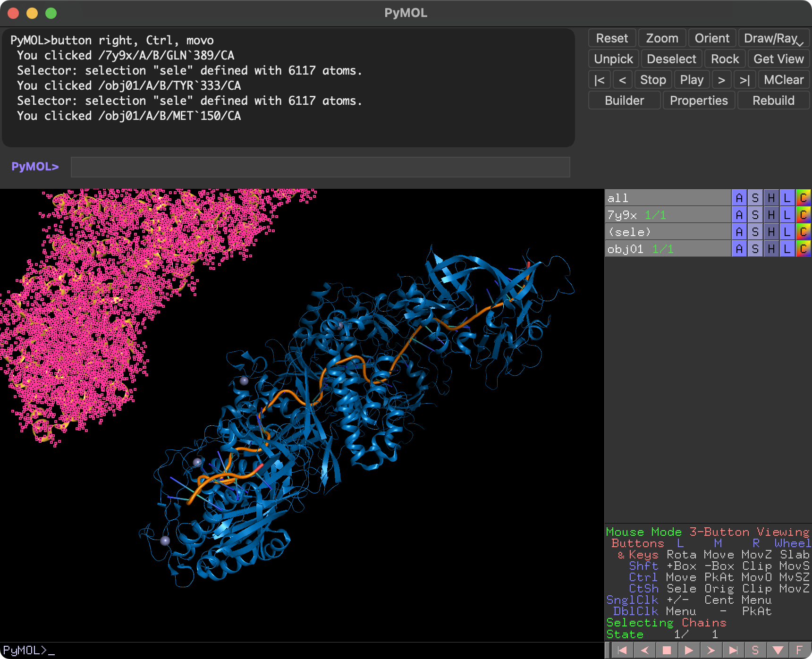Image resolution: width=812 pixels, height=659 pixels.
Task: Open the Builder panel
Action: [624, 100]
